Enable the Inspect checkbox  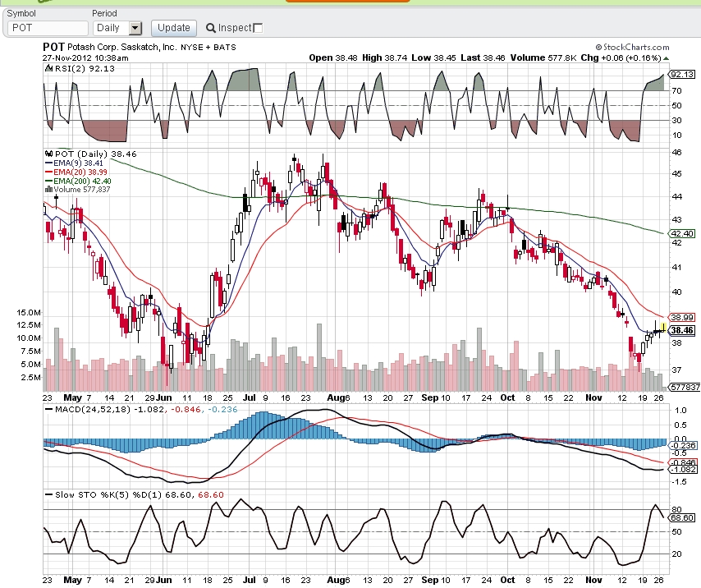(258, 28)
